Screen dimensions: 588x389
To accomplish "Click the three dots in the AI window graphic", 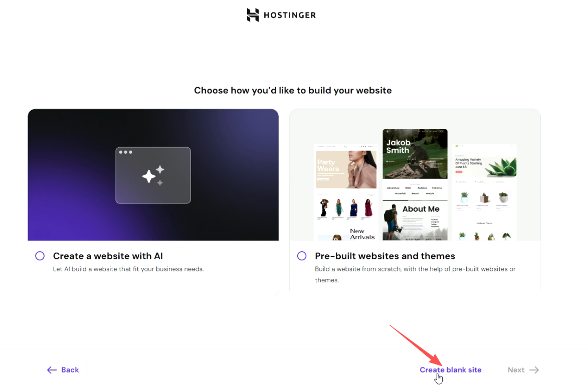I will pos(126,152).
